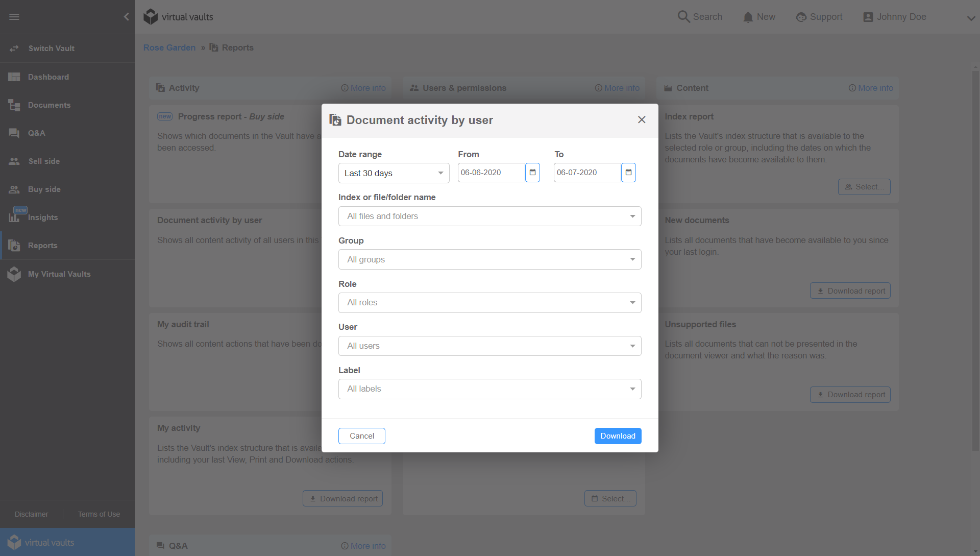This screenshot has height=556, width=980.
Task: Open the All groups dropdown
Action: coord(489,259)
